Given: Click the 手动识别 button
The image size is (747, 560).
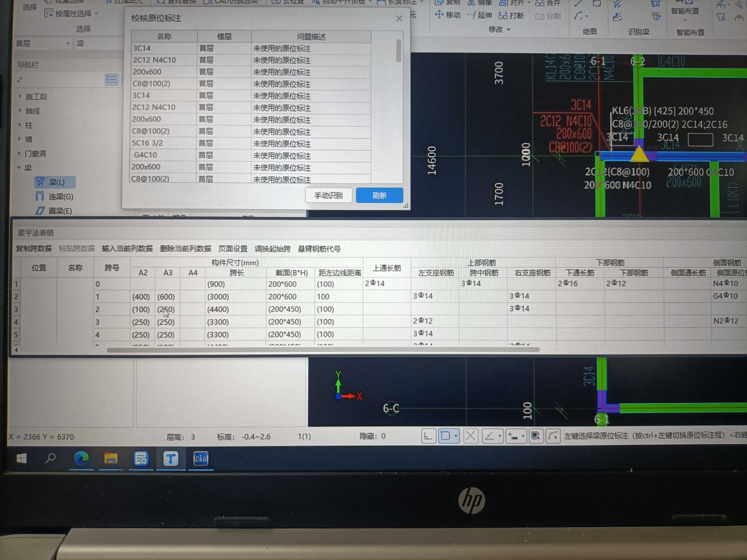Looking at the screenshot, I should point(328,195).
